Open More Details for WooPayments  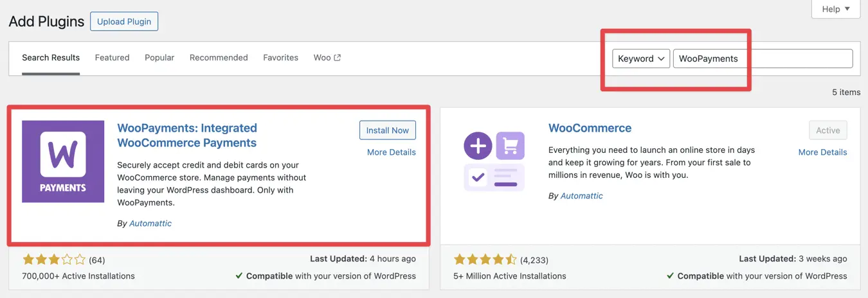click(x=391, y=152)
